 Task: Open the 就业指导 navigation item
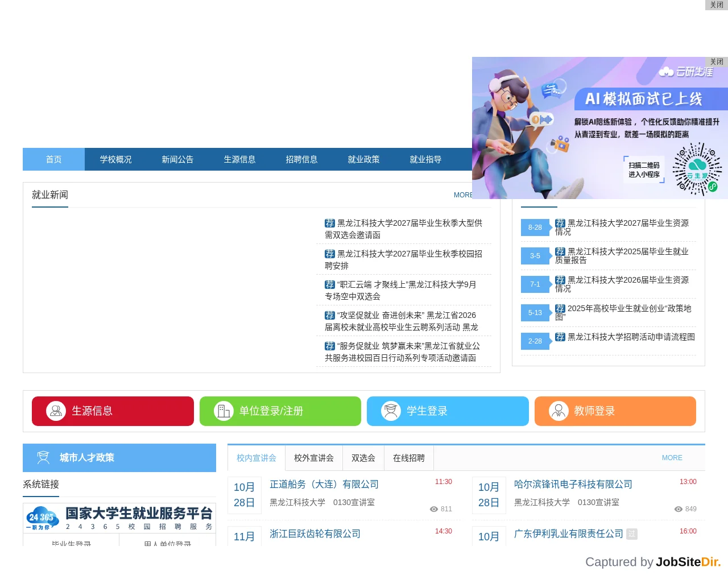(x=425, y=159)
